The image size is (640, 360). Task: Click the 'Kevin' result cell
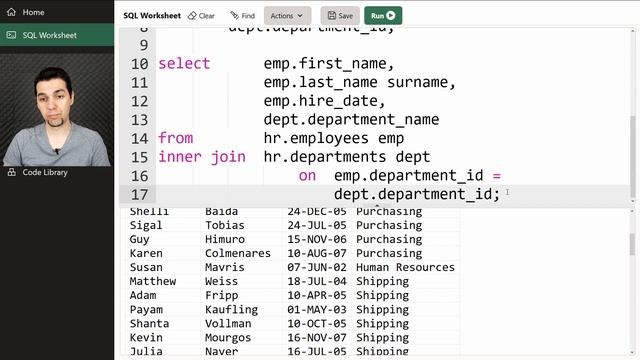coord(146,338)
